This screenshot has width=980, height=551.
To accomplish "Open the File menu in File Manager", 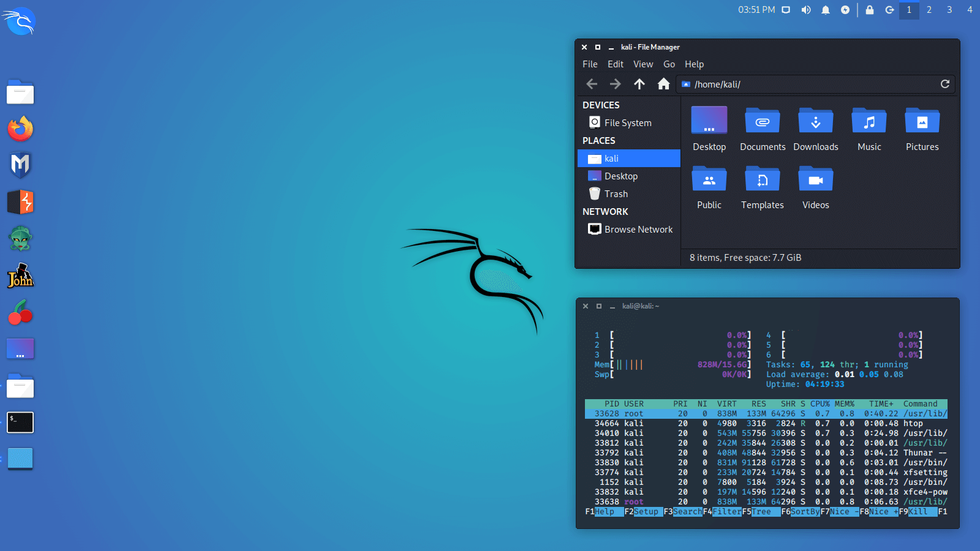I will 590,64.
